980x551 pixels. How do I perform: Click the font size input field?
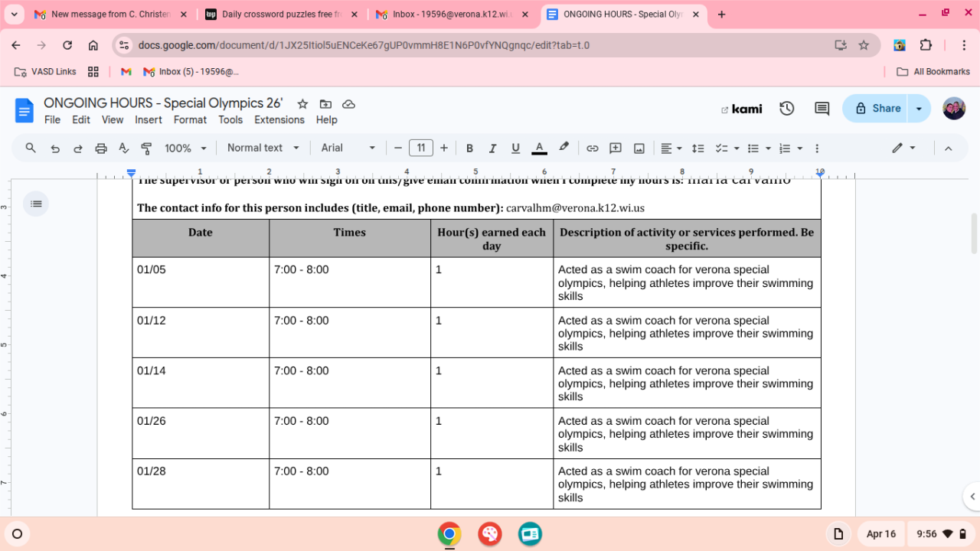(x=421, y=148)
